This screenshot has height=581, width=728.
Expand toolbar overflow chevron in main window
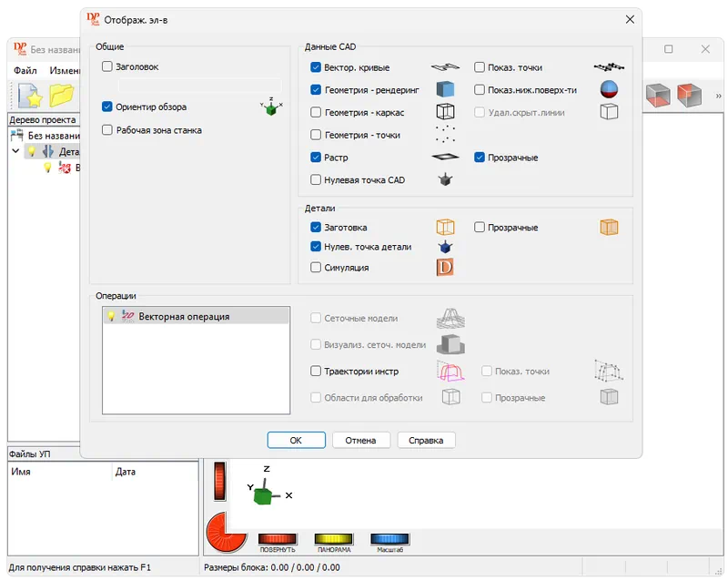click(x=718, y=97)
